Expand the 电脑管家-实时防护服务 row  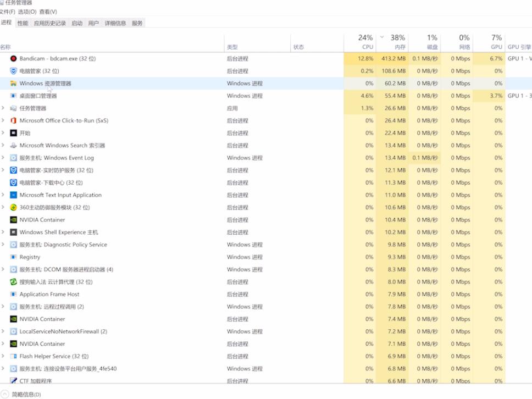[x=3, y=170]
